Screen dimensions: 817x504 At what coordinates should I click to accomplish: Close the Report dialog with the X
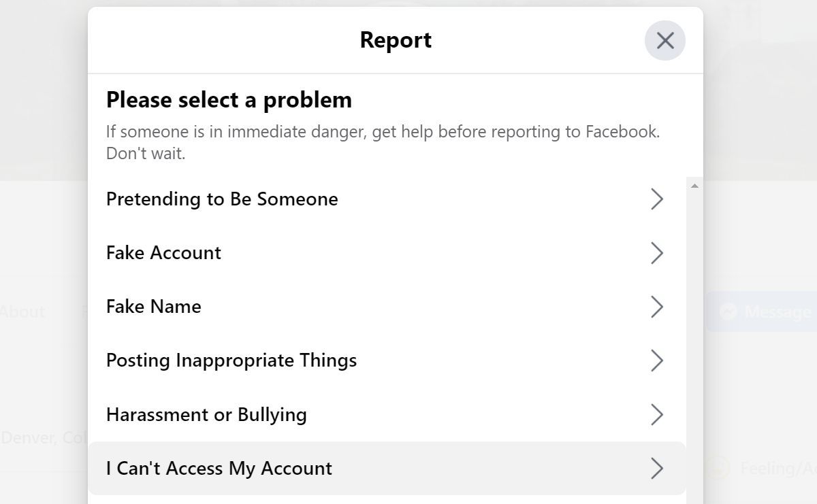(664, 41)
